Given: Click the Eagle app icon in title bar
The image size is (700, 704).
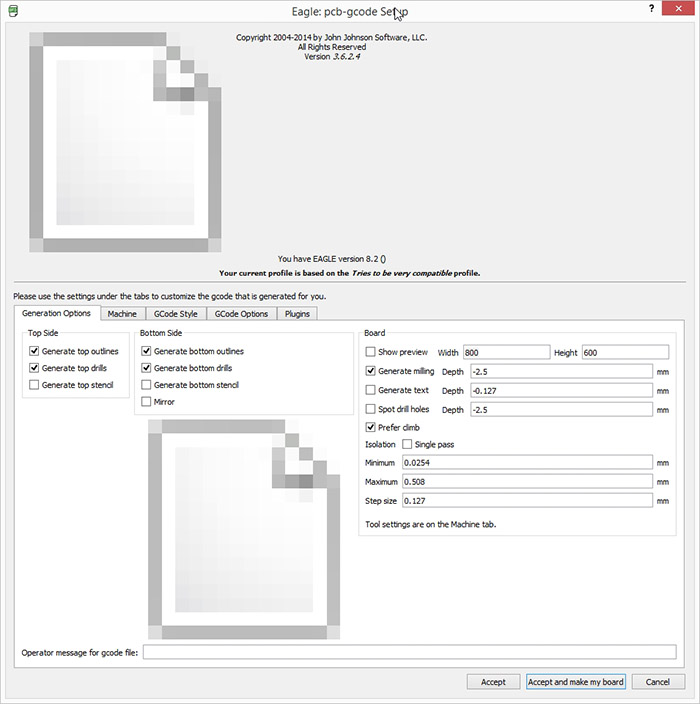Looking at the screenshot, I should (13, 11).
